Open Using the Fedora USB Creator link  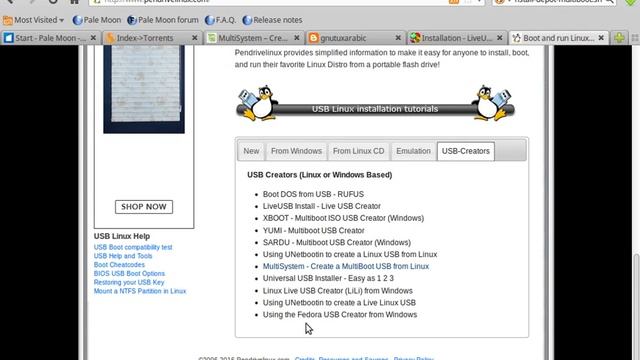[x=340, y=315]
